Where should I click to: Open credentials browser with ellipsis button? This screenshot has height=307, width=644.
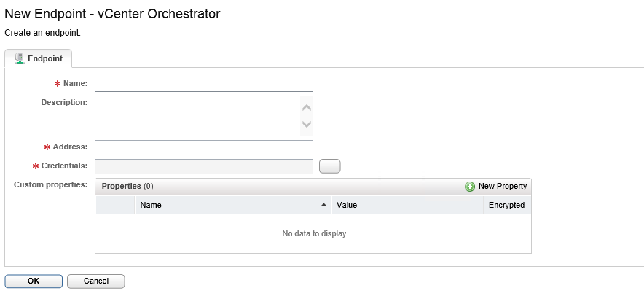[330, 166]
